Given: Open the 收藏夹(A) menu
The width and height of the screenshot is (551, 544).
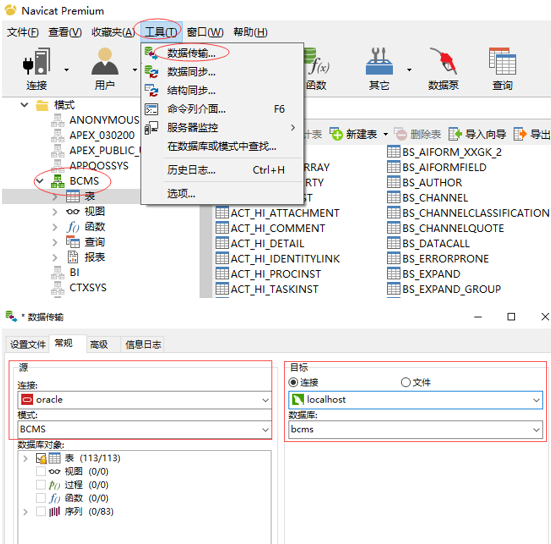Looking at the screenshot, I should [113, 32].
